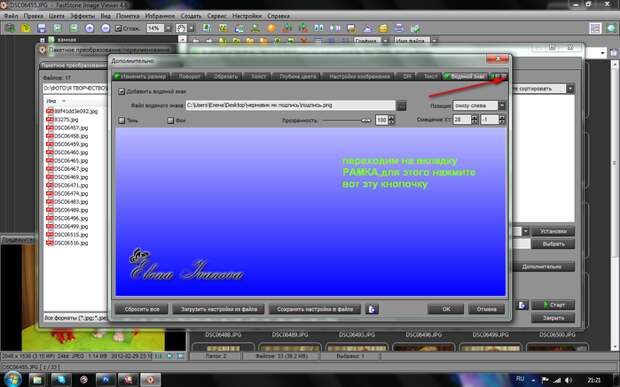Screen dimensions: 620x387
Task: Click the volume speaker tray icon
Action: tap(568, 380)
